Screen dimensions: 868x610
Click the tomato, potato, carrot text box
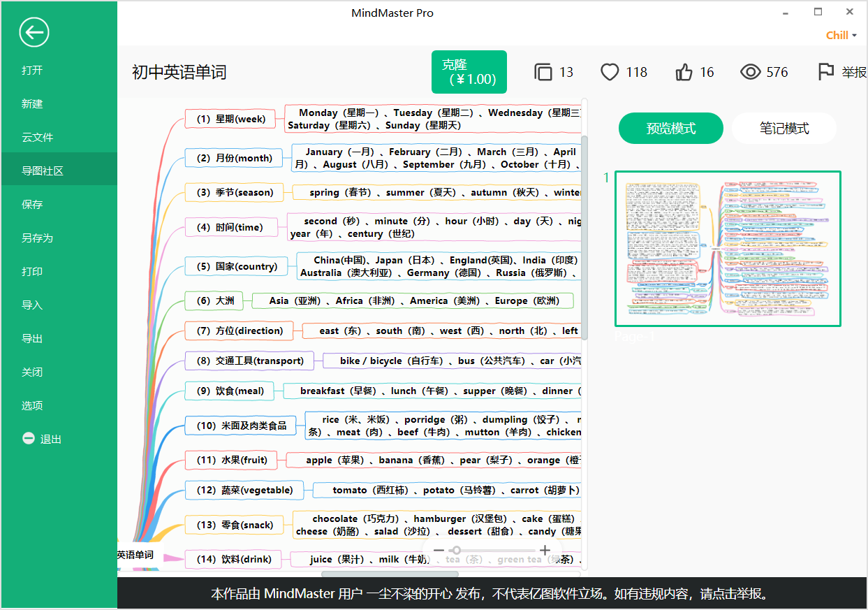click(x=447, y=490)
